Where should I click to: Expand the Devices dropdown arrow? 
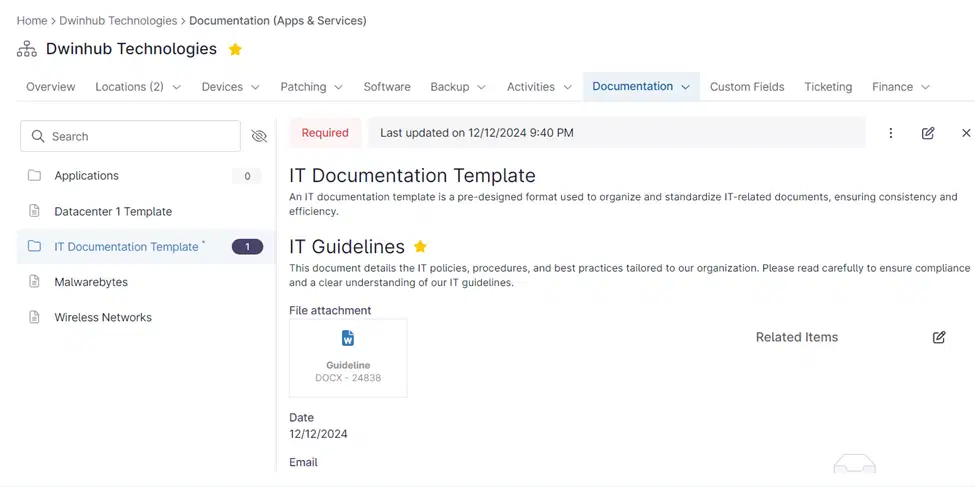256,87
